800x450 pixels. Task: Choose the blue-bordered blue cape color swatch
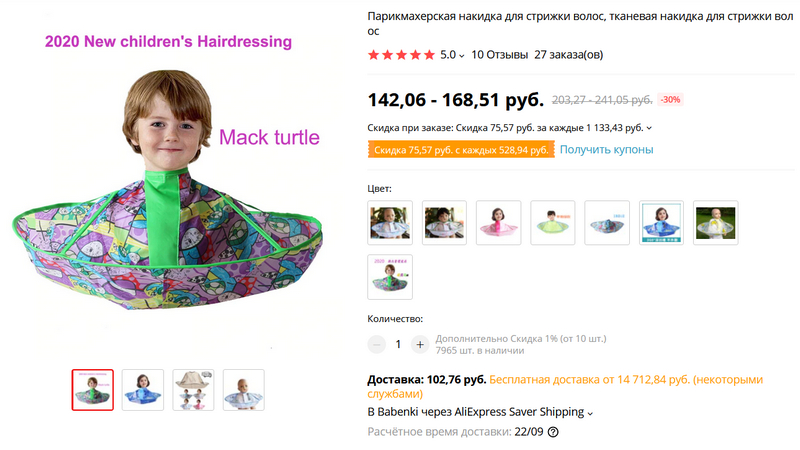pyautogui.click(x=662, y=222)
